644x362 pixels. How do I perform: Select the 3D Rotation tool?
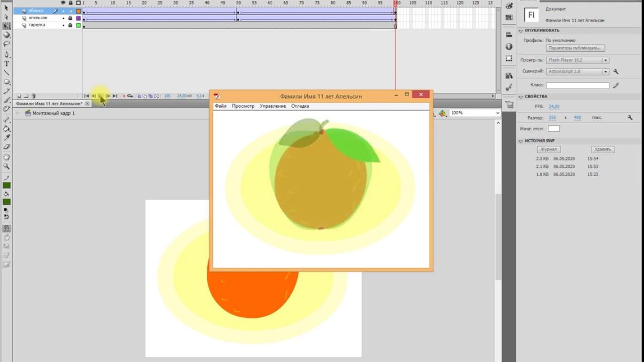pos(7,35)
